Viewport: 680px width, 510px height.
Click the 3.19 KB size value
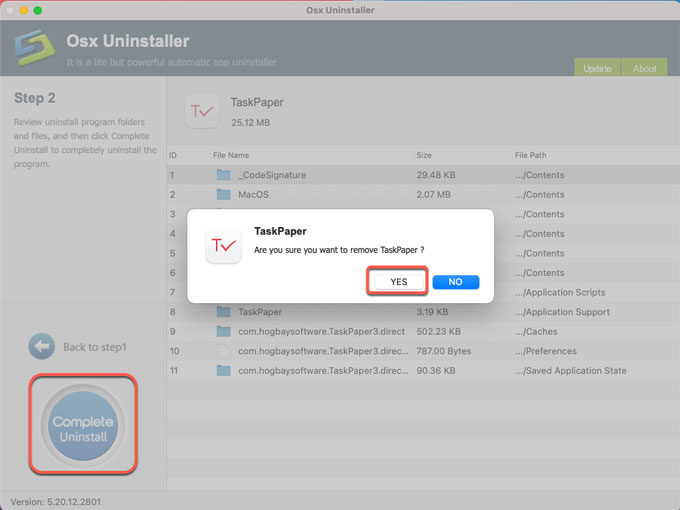coord(432,312)
